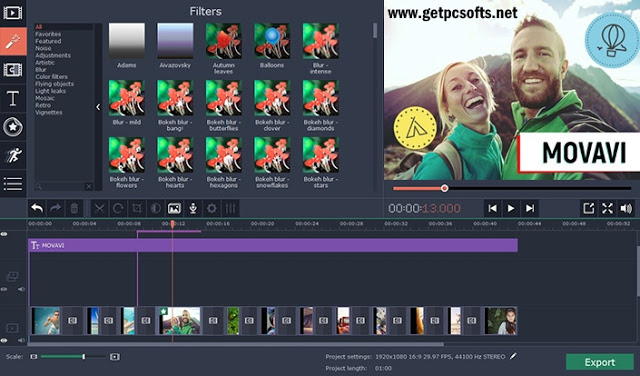Select the Crop tool icon
640x376 pixels.
pos(137,209)
